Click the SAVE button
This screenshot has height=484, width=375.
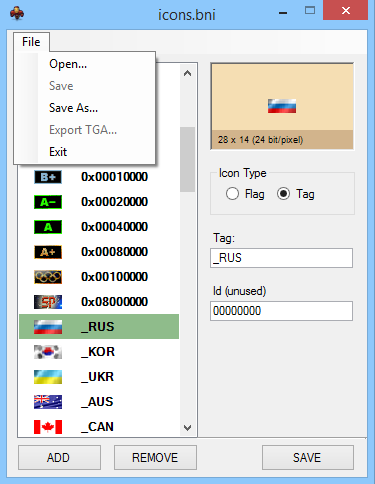click(x=308, y=457)
